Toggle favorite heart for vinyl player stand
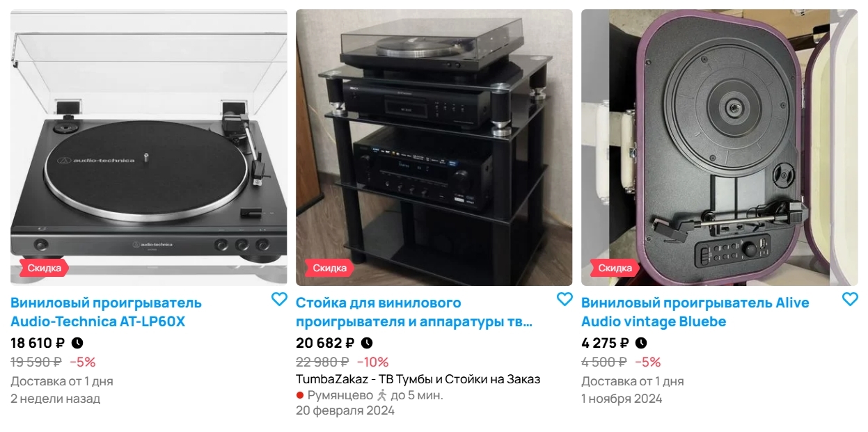The width and height of the screenshot is (868, 432). (x=565, y=299)
